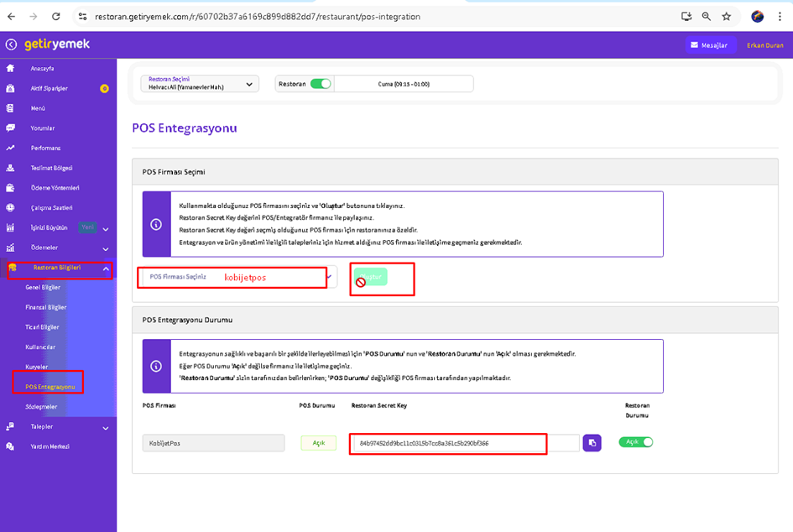Reload the page with refresh icon

point(56,17)
